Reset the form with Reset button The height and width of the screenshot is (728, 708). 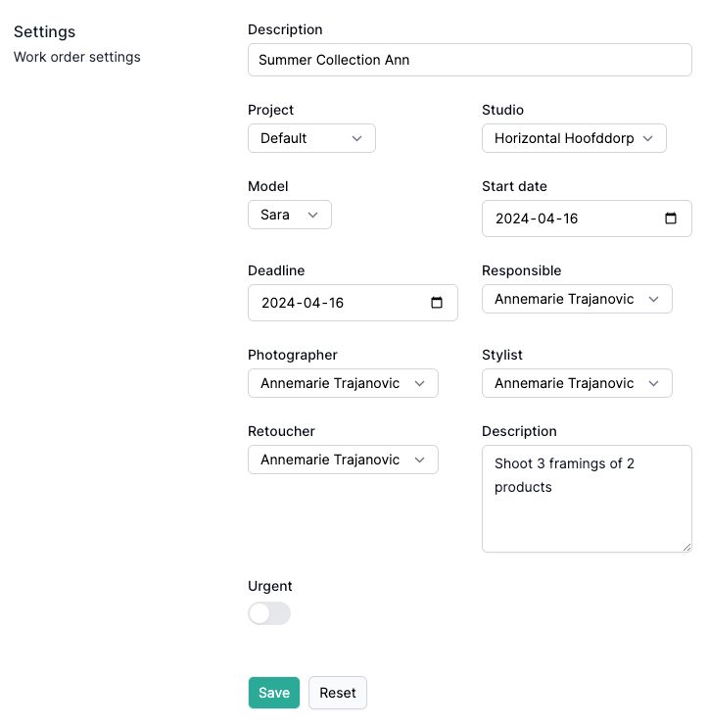pos(337,693)
